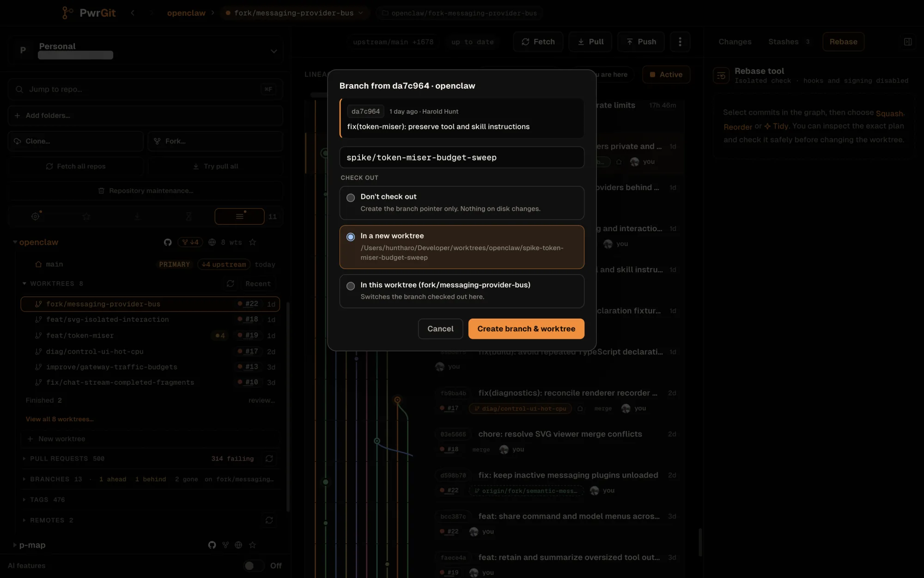
Task: Click the Fetch button in toolbar
Action: [x=538, y=42]
